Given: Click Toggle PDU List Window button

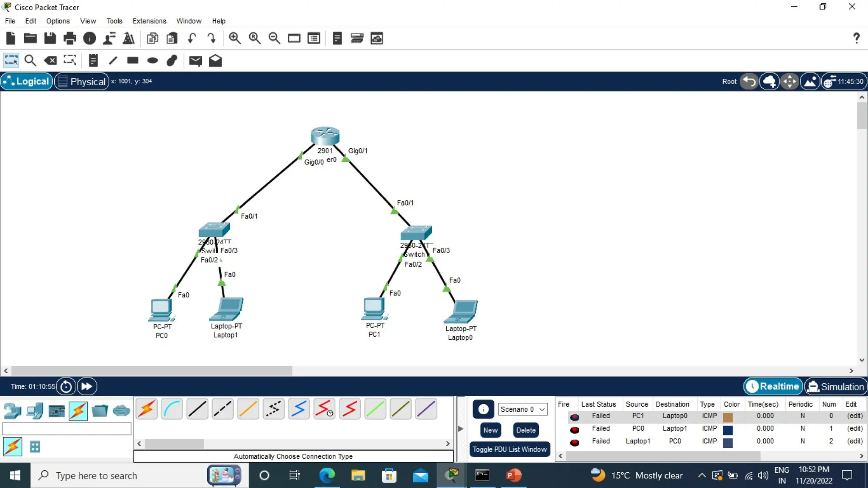Looking at the screenshot, I should 509,449.
